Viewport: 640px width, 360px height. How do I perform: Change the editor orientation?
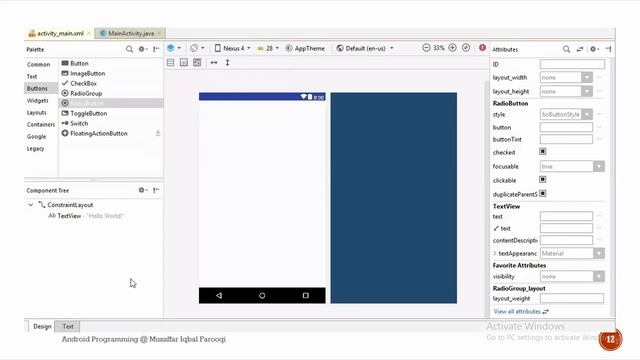pyautogui.click(x=197, y=48)
